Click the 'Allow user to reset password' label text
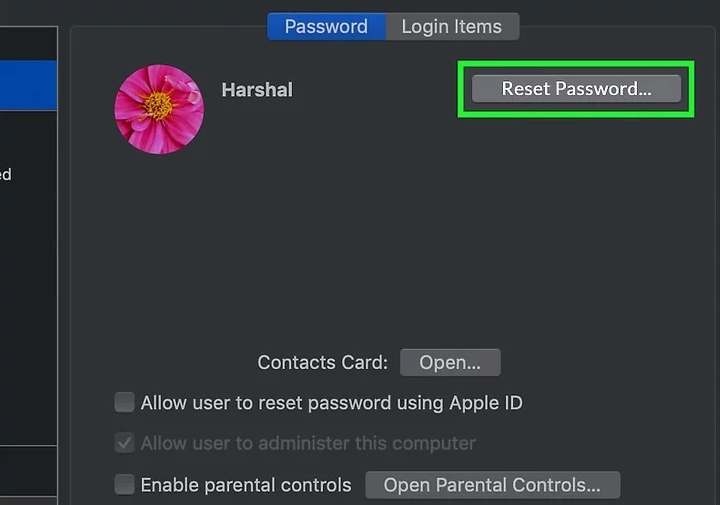 [331, 403]
